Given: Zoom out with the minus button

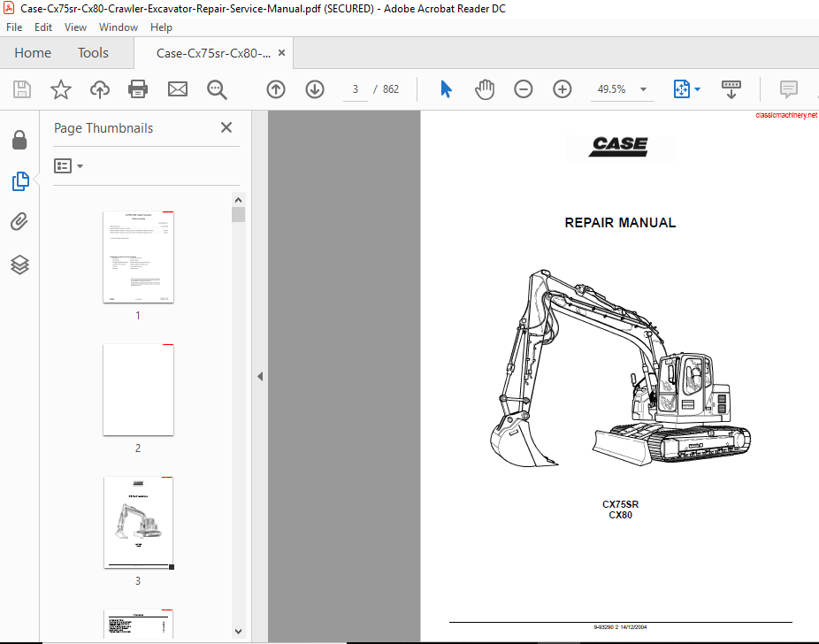Looking at the screenshot, I should pos(523,89).
